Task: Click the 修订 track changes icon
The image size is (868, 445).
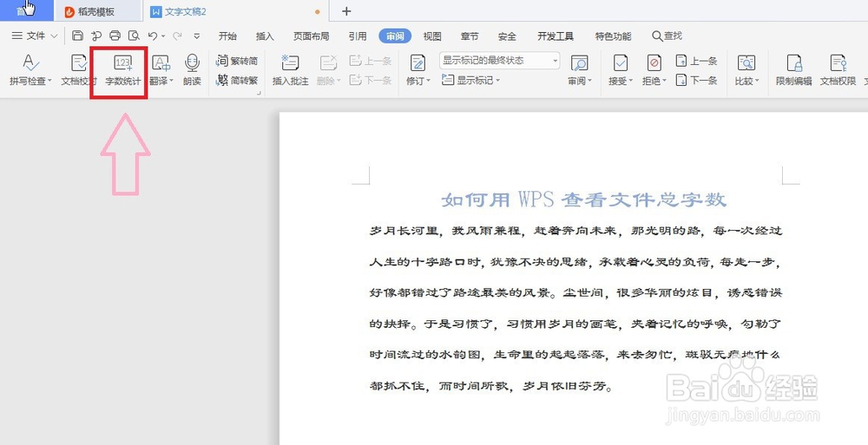Action: tap(418, 62)
